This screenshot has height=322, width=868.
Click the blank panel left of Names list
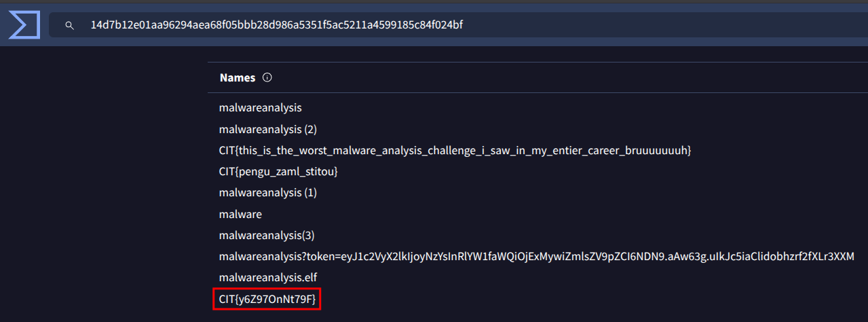[x=102, y=190]
